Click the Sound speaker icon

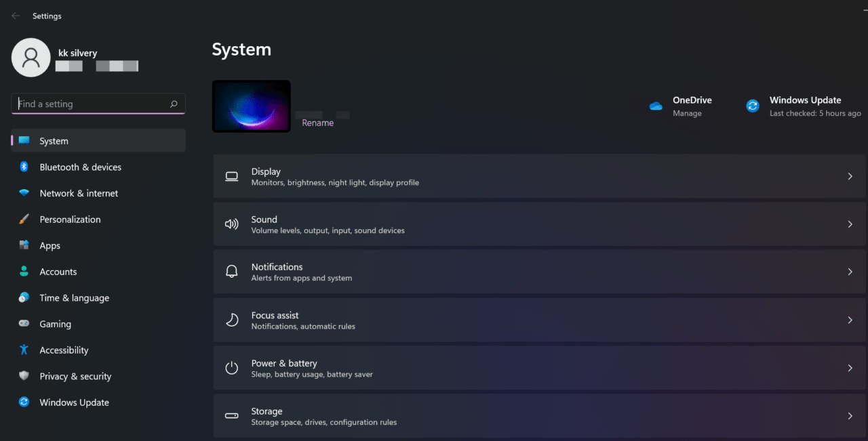pyautogui.click(x=232, y=224)
